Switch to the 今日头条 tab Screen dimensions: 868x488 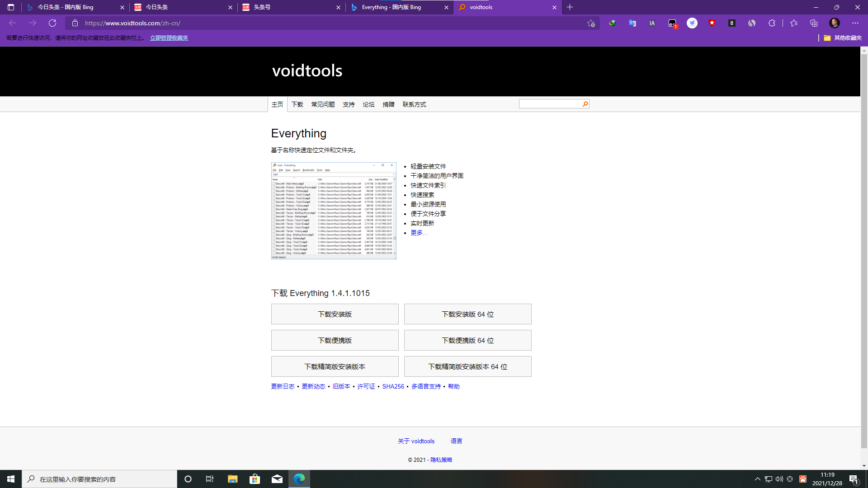click(183, 7)
